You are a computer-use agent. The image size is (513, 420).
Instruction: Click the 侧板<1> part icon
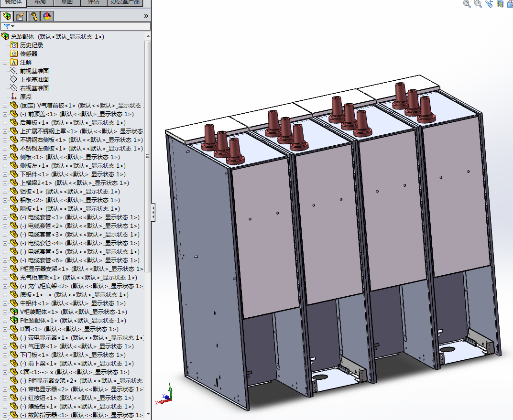[14, 157]
